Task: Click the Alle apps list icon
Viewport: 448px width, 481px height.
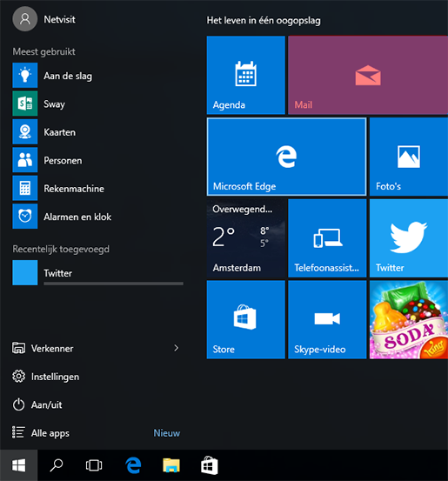Action: pyautogui.click(x=18, y=432)
